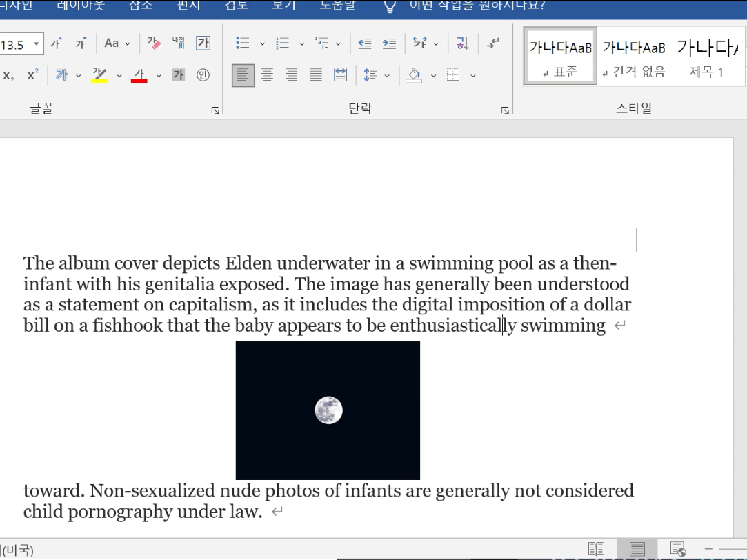
Task: Open shading color dropdown arrow
Action: coord(433,75)
